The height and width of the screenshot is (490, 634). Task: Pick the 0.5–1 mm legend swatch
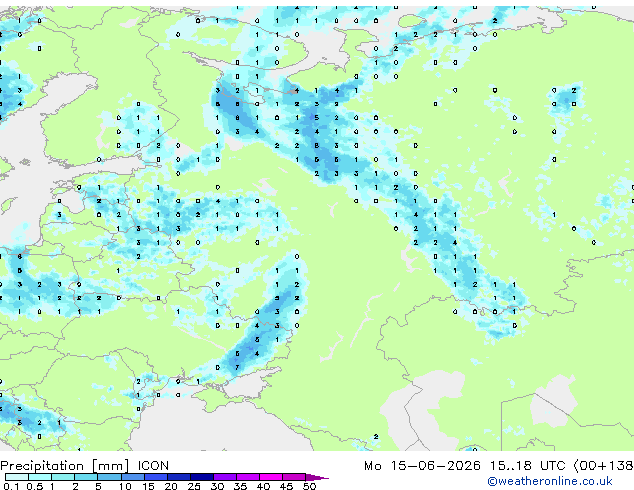(x=40, y=477)
